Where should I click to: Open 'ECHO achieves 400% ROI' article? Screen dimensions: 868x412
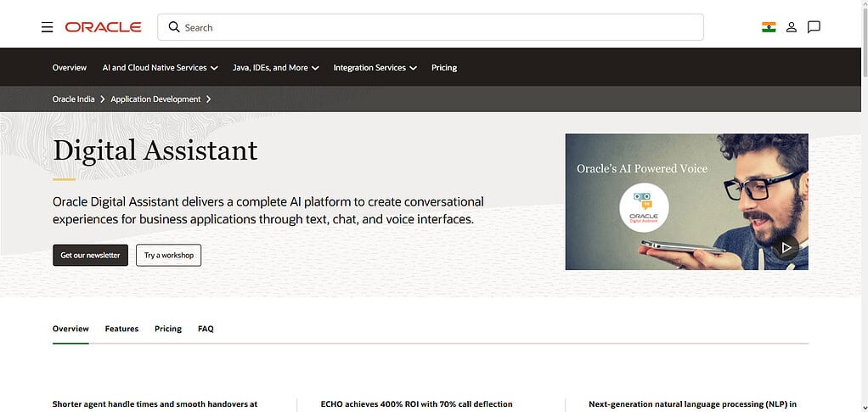tap(416, 404)
